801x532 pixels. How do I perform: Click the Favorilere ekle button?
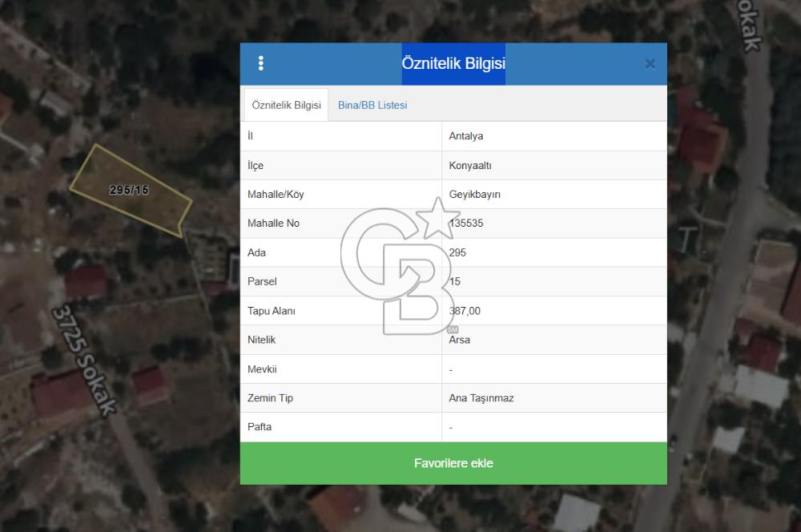pos(453,463)
